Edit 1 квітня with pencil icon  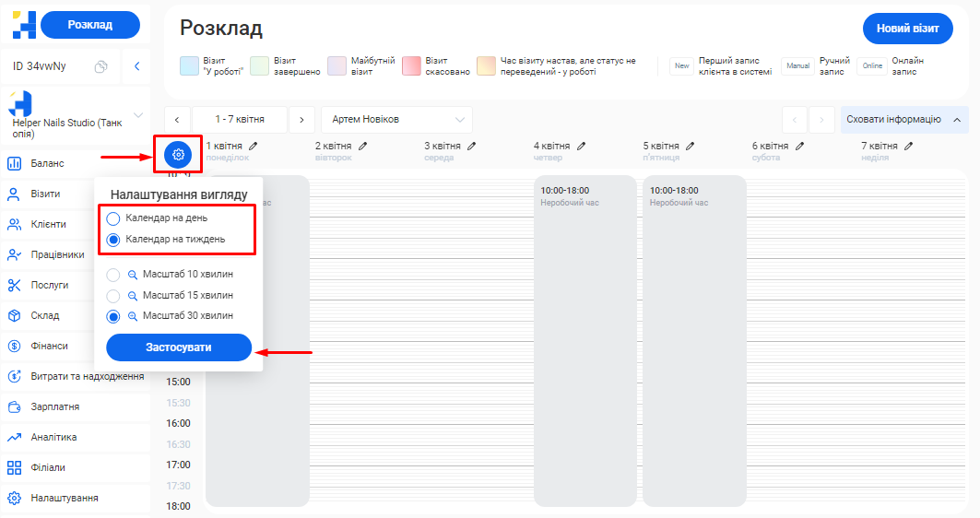tap(254, 146)
